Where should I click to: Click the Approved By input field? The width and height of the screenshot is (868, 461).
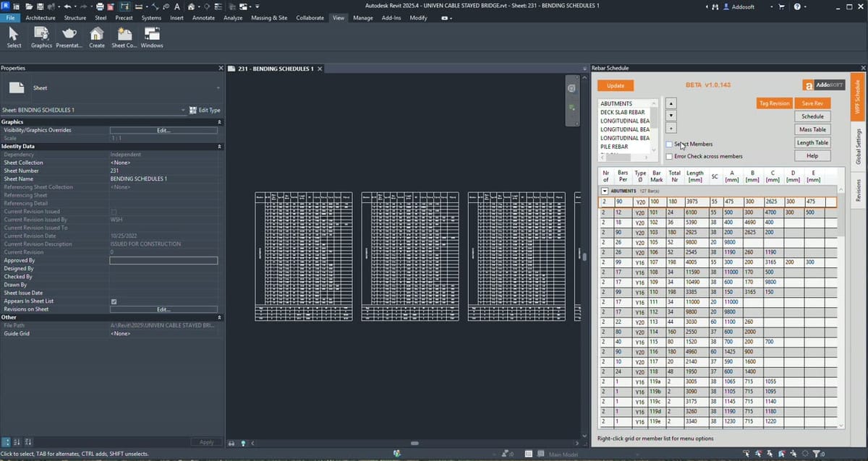[163, 260]
